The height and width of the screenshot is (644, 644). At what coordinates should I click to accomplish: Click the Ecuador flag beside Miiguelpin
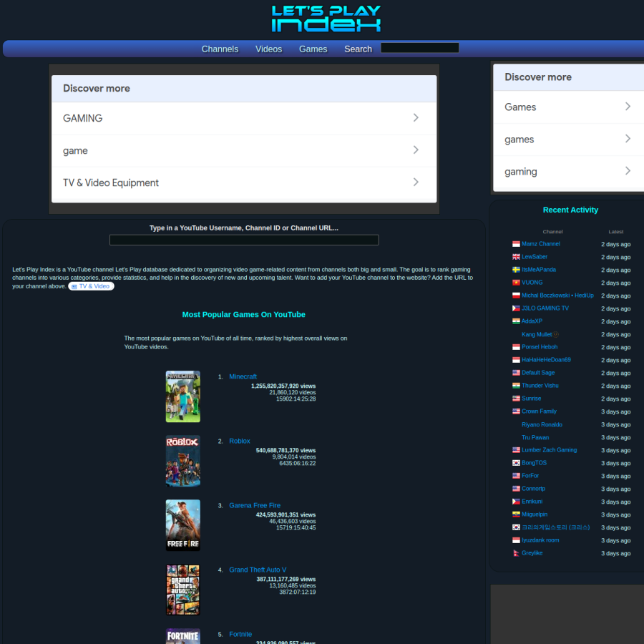(516, 514)
